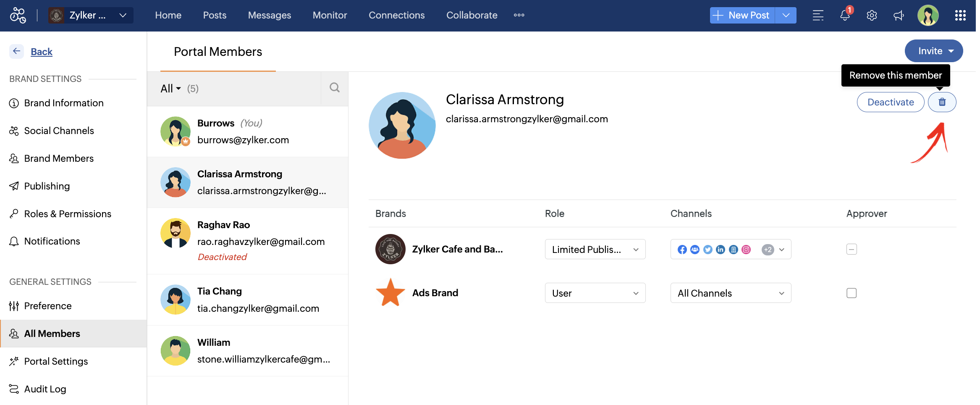Go to the Monitor menu

330,15
